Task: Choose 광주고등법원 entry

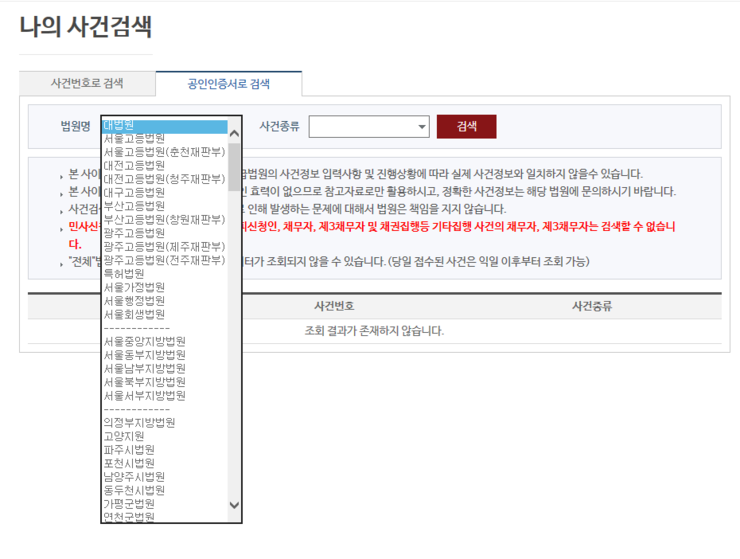Action: click(165, 233)
